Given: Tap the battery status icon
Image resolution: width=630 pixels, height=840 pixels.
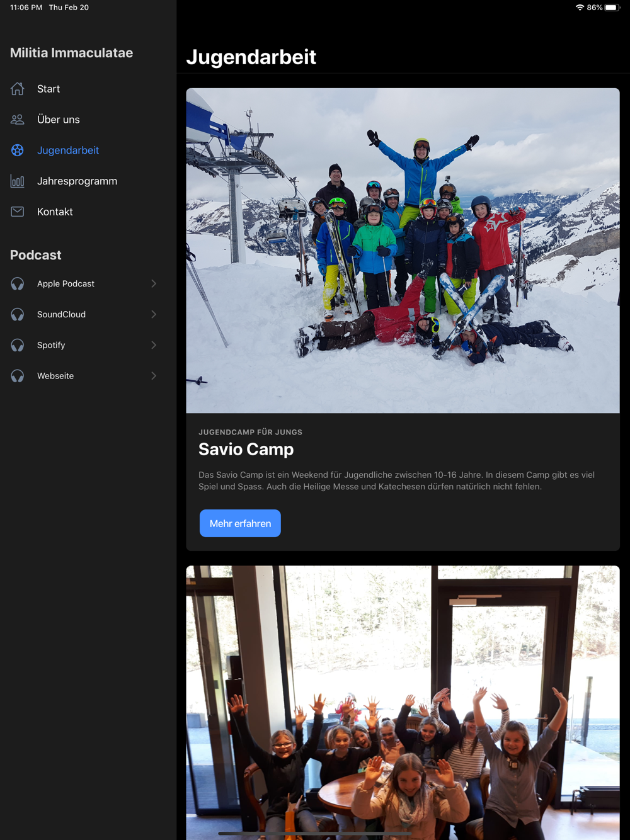Looking at the screenshot, I should (612, 8).
